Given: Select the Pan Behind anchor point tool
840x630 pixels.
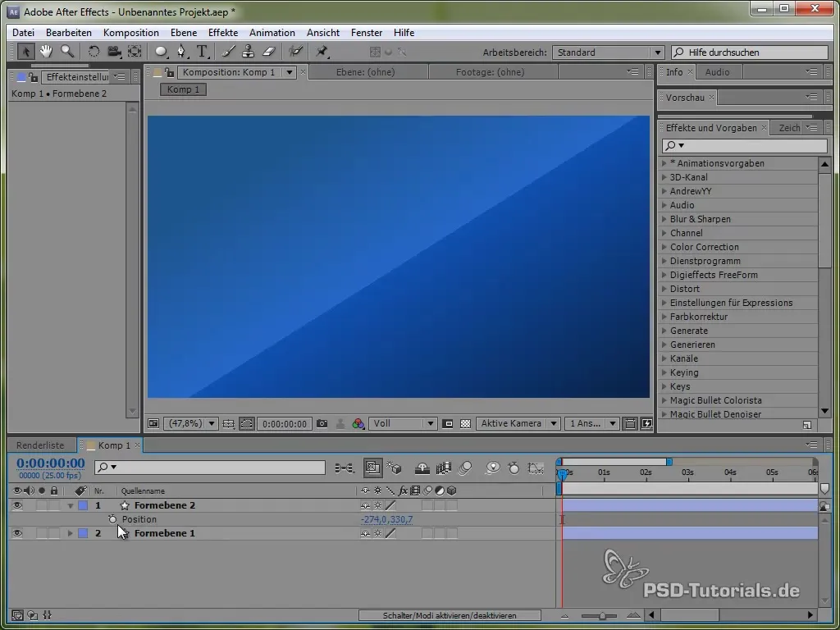Looking at the screenshot, I should click(135, 52).
